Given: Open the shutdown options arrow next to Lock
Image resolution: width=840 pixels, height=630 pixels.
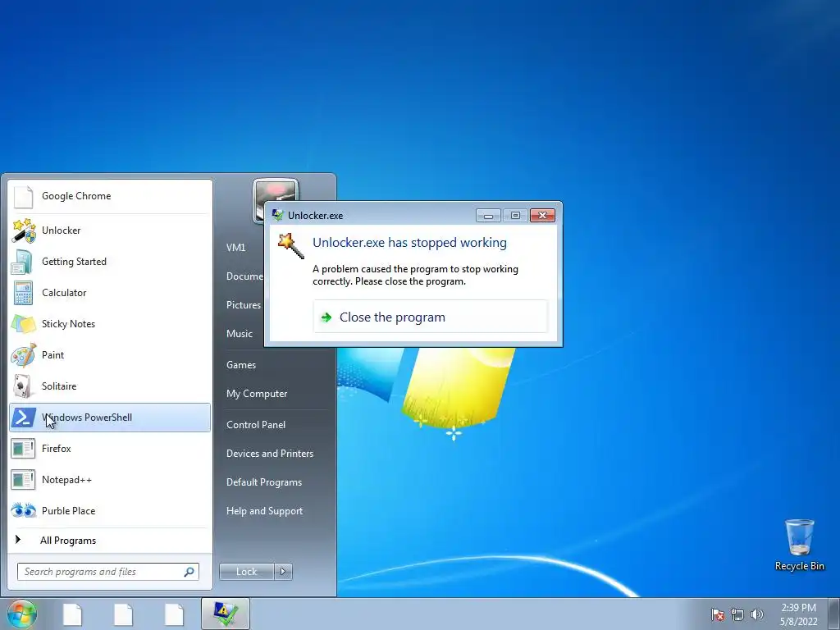Looking at the screenshot, I should pyautogui.click(x=283, y=572).
